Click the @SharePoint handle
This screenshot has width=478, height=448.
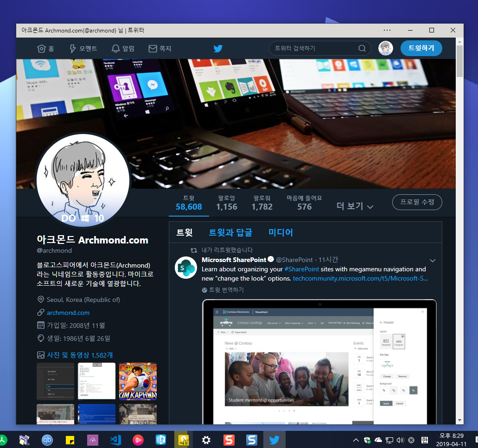[294, 260]
